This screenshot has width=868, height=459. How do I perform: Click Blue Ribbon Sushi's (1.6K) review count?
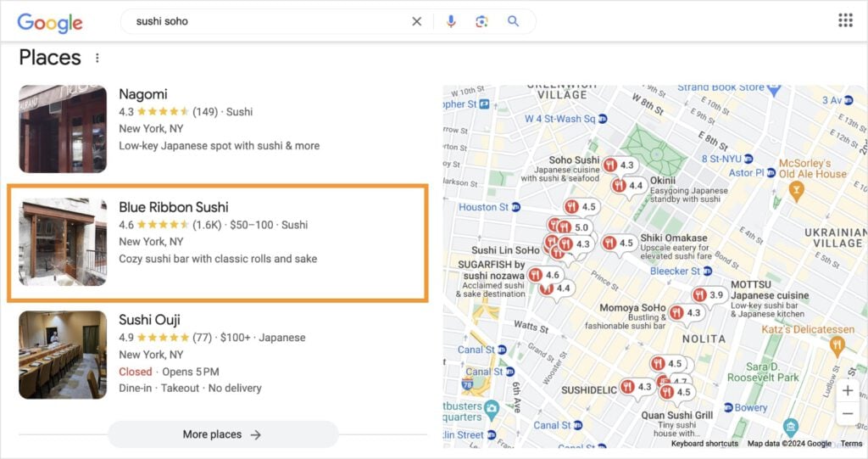click(x=207, y=225)
